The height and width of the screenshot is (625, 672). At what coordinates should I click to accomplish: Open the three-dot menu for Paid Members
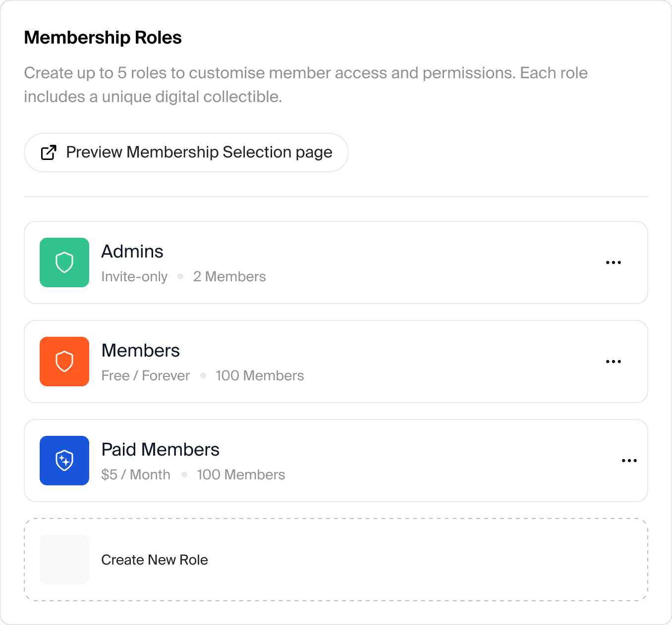(x=629, y=461)
